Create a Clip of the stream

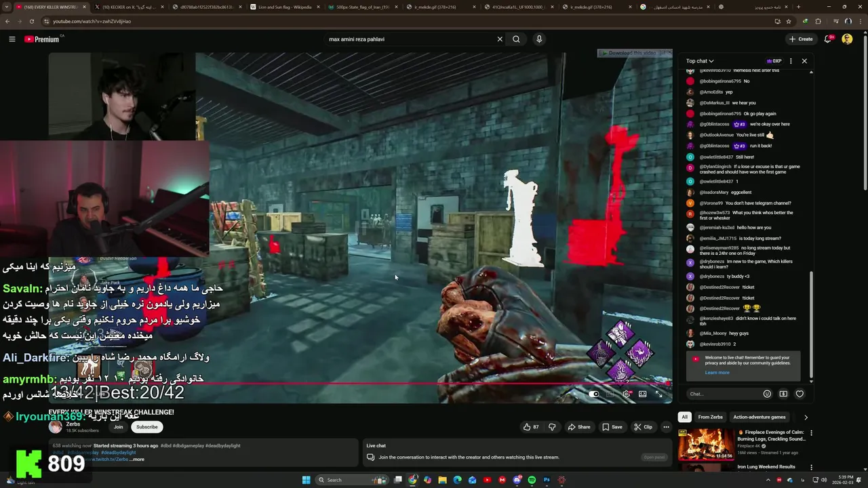point(642,427)
